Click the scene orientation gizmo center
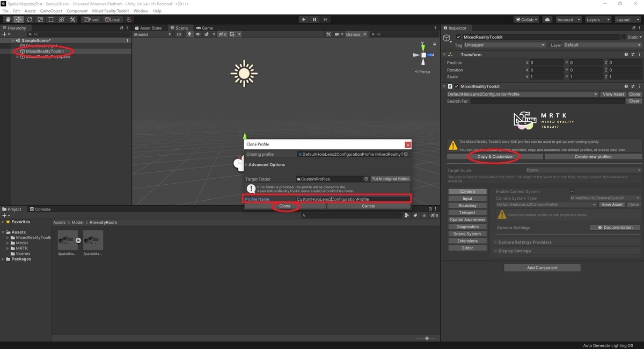This screenshot has height=349, width=644. (423, 55)
